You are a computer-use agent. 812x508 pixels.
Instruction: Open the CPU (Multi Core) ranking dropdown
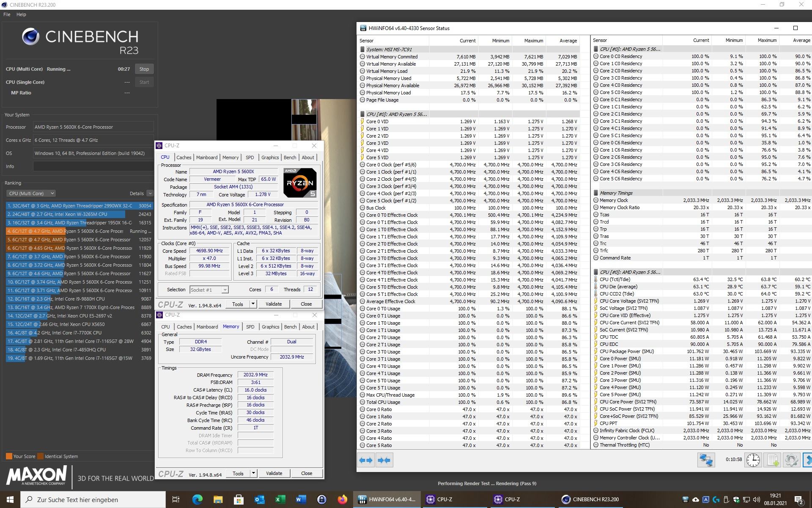31,193
